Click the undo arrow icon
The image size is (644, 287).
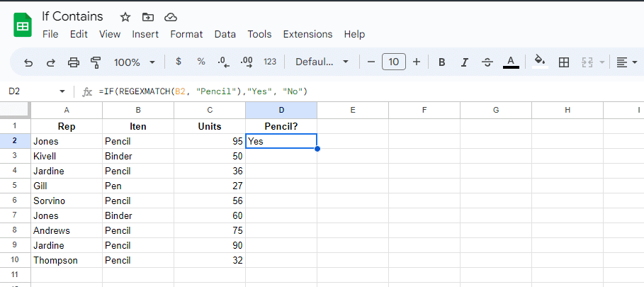pos(28,62)
